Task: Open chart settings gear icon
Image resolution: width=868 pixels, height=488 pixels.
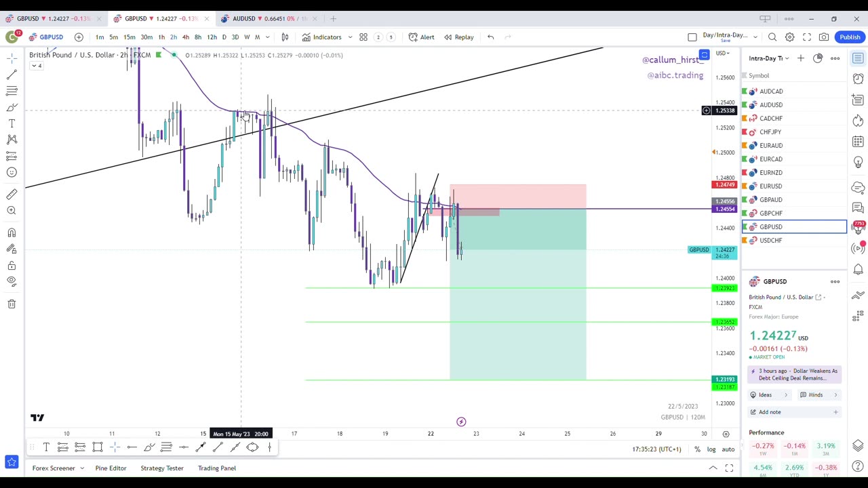Action: coord(790,37)
